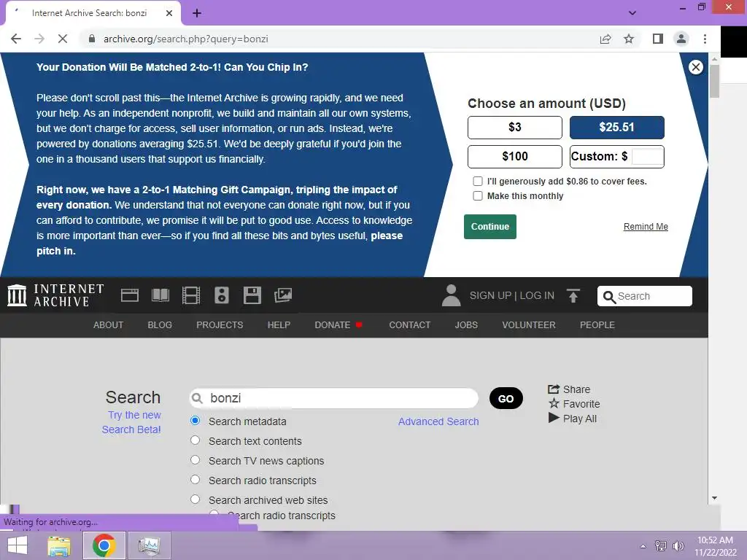Open JOBS menu item
The width and height of the screenshot is (747, 560).
coord(466,324)
